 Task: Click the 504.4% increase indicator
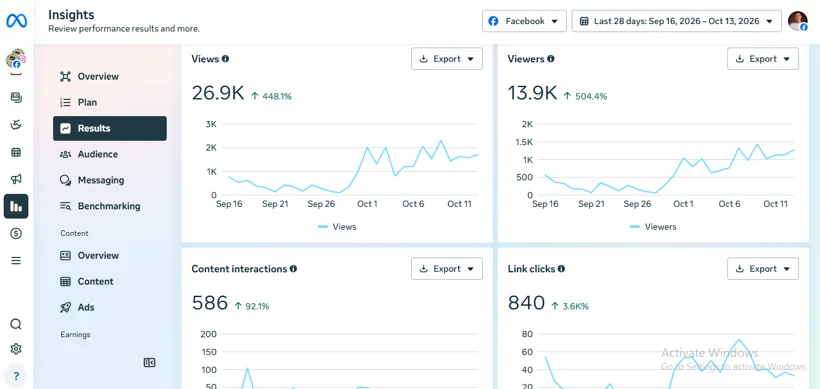coord(585,96)
